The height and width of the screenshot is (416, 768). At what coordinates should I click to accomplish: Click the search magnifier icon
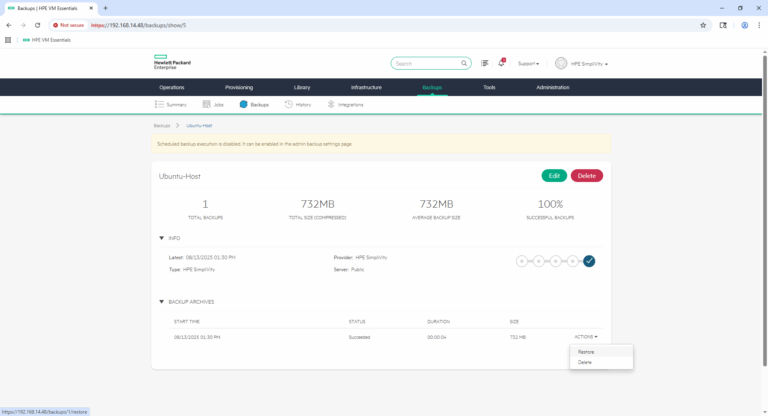pos(464,63)
